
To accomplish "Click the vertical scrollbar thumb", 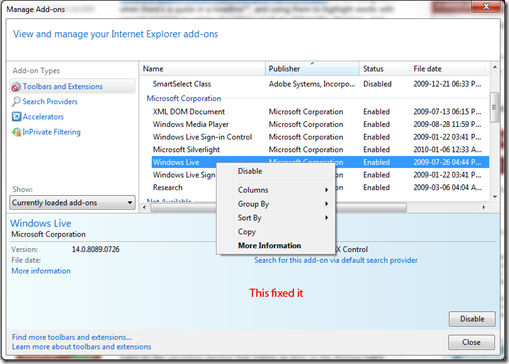I will (494, 107).
